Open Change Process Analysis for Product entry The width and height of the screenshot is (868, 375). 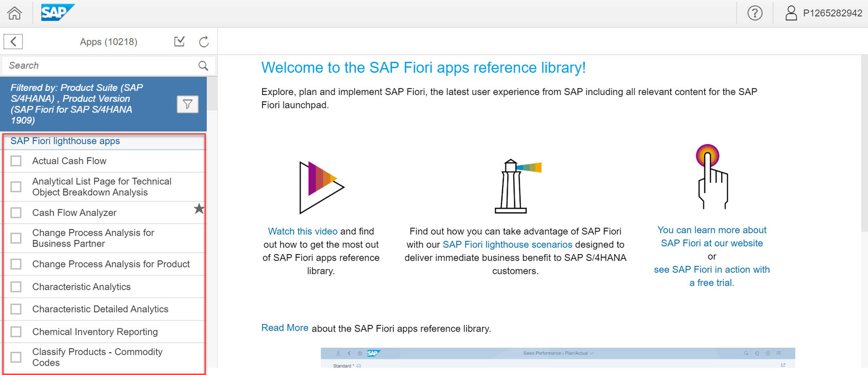tap(111, 264)
